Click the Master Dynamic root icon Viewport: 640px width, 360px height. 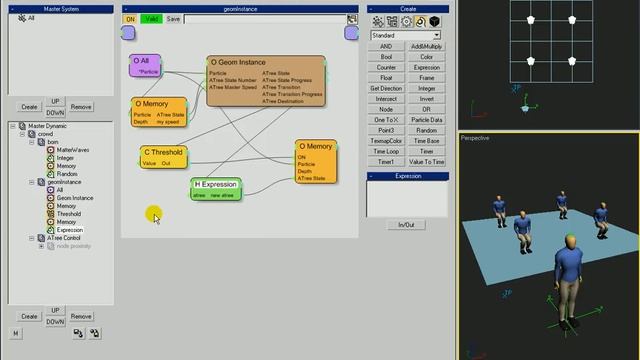[22, 126]
